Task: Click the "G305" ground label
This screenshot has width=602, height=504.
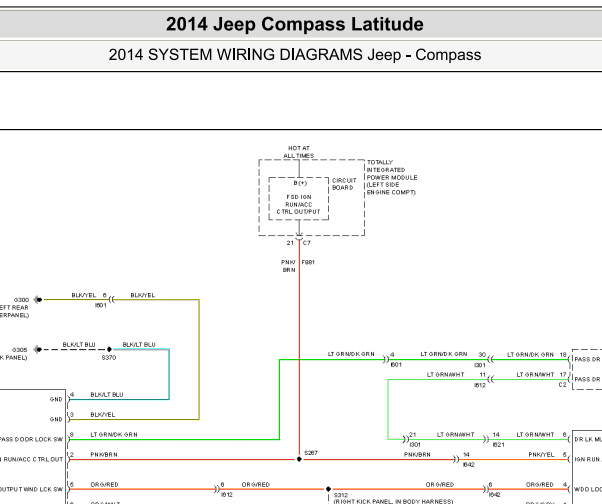Action: [x=20, y=350]
